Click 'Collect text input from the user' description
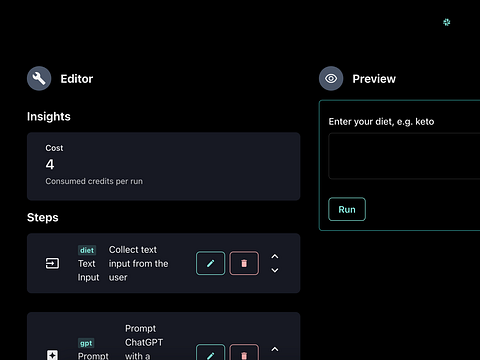Viewport: 480px width, 360px height. point(139,263)
